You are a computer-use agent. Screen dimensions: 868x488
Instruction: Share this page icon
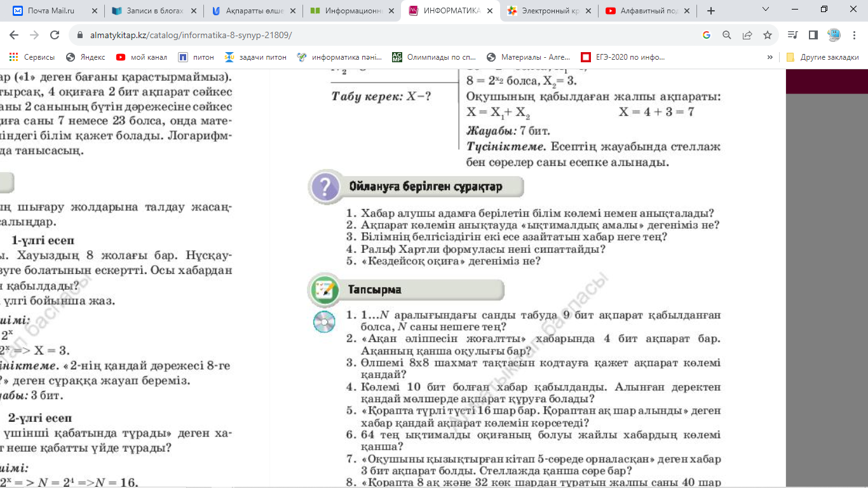point(747,36)
